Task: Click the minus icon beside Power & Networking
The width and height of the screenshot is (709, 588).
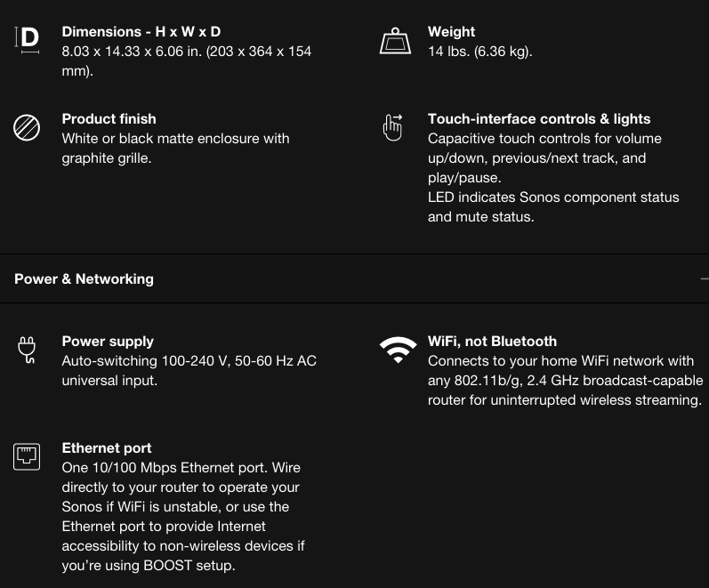Action: 705,279
